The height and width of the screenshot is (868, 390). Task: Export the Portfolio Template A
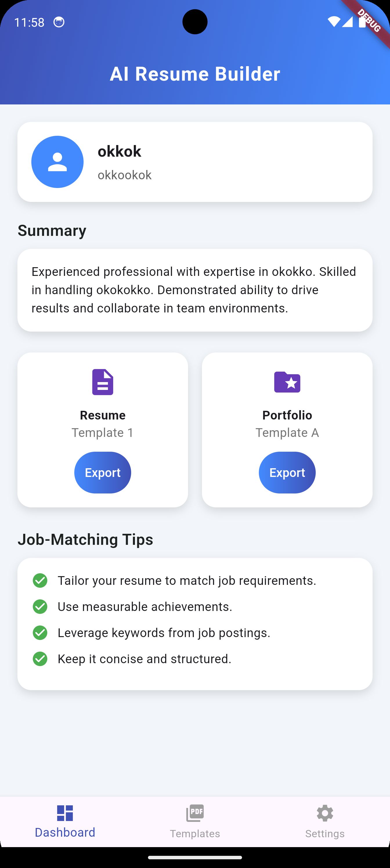[x=287, y=472]
